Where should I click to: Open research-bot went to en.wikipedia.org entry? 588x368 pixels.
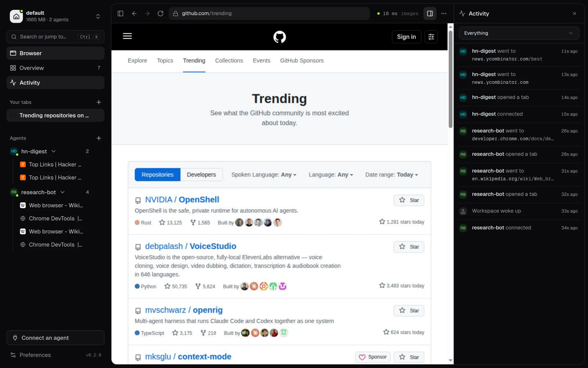pos(519,175)
